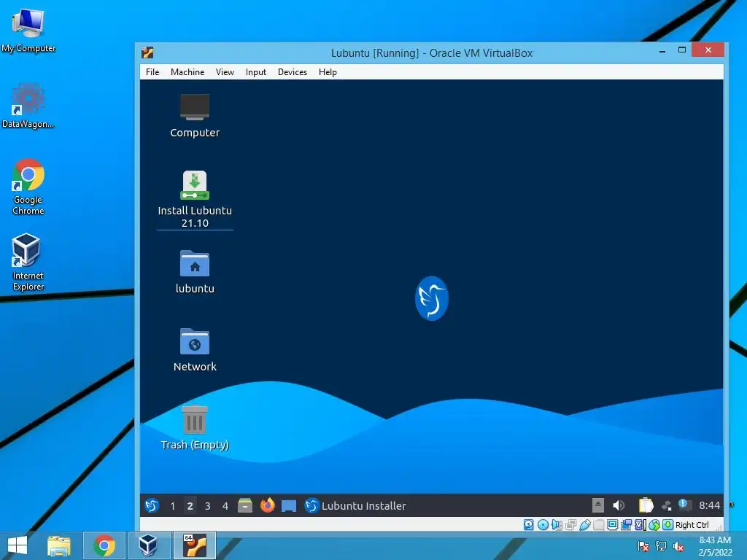Click the VirtualBox Manager taskbar button
747x560 pixels.
click(x=147, y=545)
